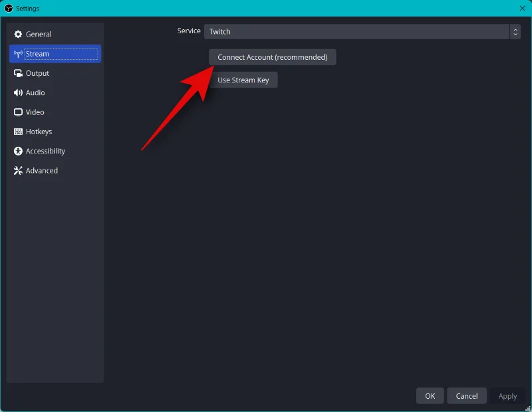Click the OBS logo in title bar

9,8
